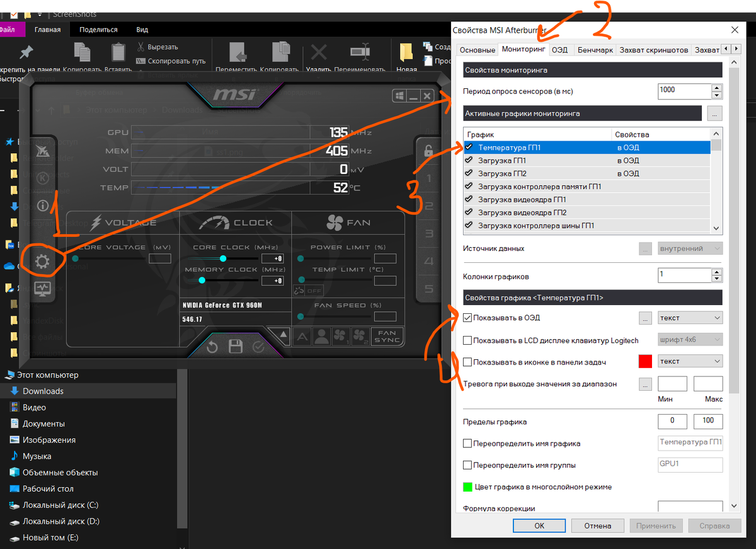Open Afterburner settings via the gear icon

click(x=42, y=262)
